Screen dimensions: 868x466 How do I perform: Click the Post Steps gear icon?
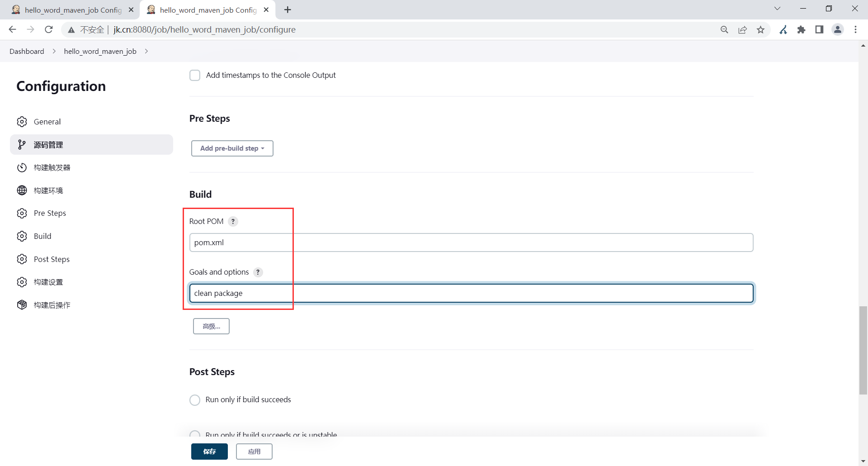coord(22,259)
